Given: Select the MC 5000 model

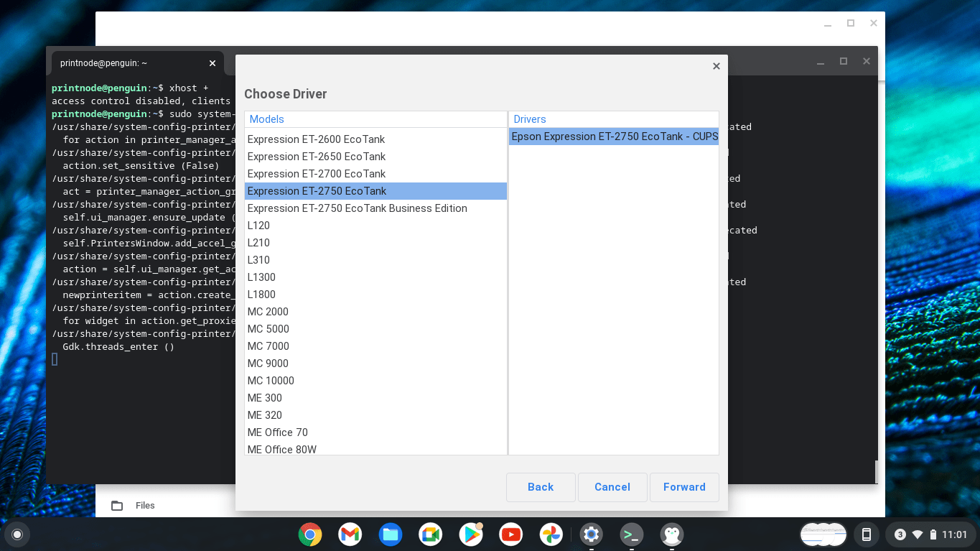Looking at the screenshot, I should click(x=376, y=329).
